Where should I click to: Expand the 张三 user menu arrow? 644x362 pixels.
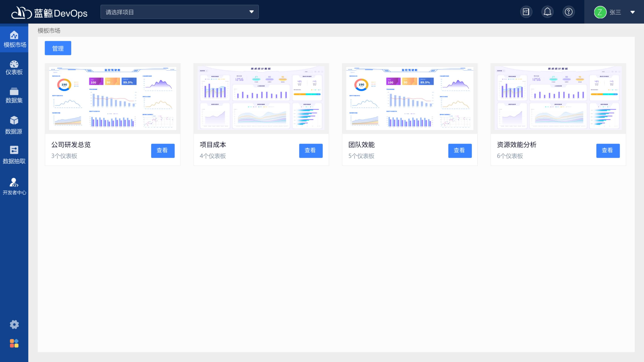(x=632, y=12)
